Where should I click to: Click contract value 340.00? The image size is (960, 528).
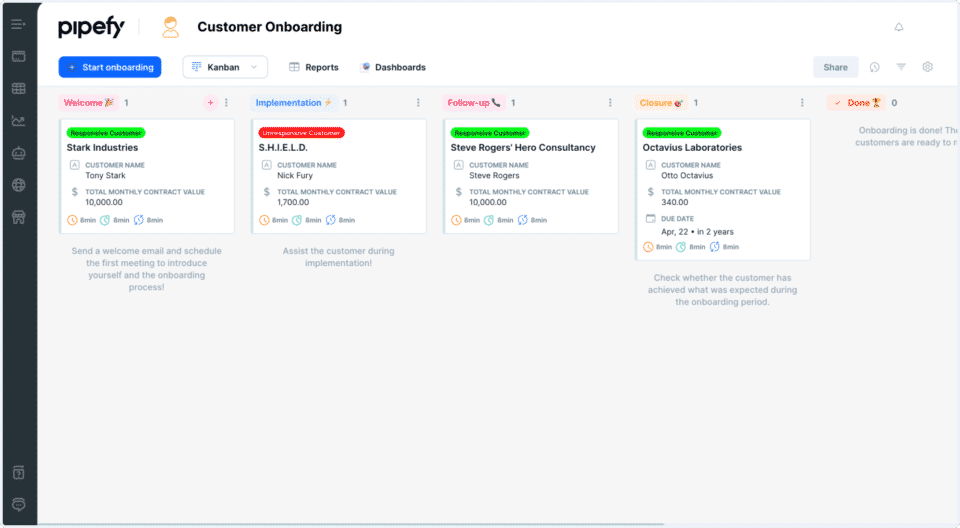pyautogui.click(x=675, y=202)
